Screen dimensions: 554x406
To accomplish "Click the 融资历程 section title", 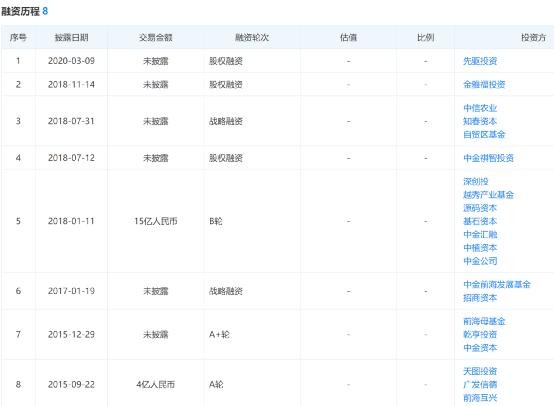I will point(20,11).
